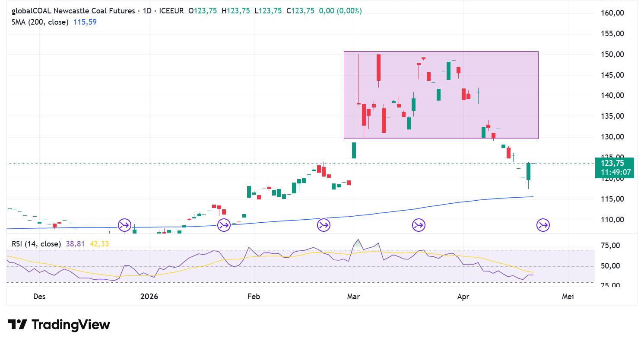Click the 115,00 price axis label

(x=612, y=199)
